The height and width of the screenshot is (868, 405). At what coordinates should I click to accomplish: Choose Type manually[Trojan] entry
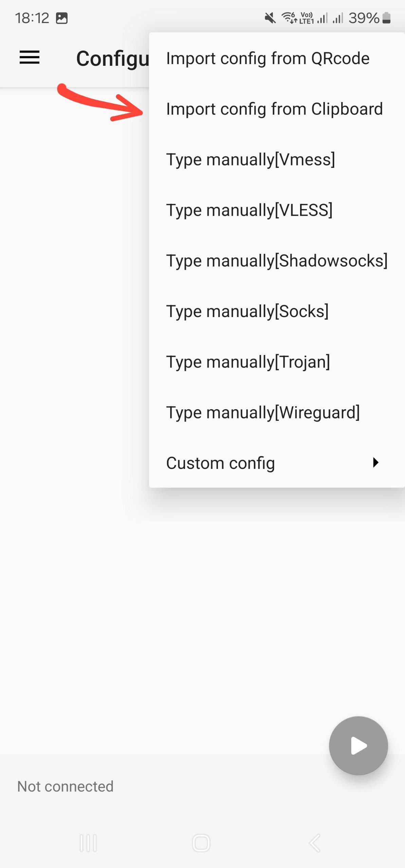point(248,362)
